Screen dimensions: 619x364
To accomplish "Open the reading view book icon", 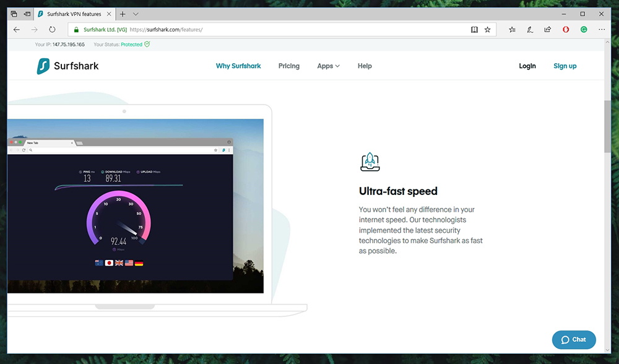I will click(x=474, y=29).
